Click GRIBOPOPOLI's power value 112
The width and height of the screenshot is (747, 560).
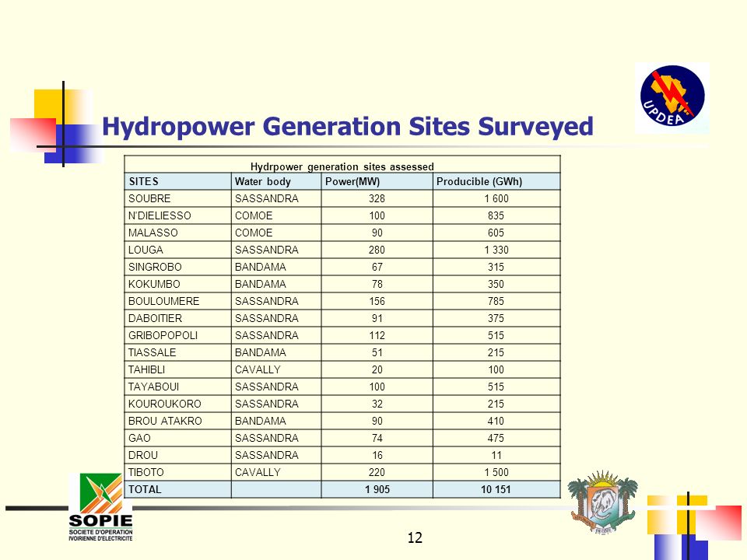tap(377, 336)
